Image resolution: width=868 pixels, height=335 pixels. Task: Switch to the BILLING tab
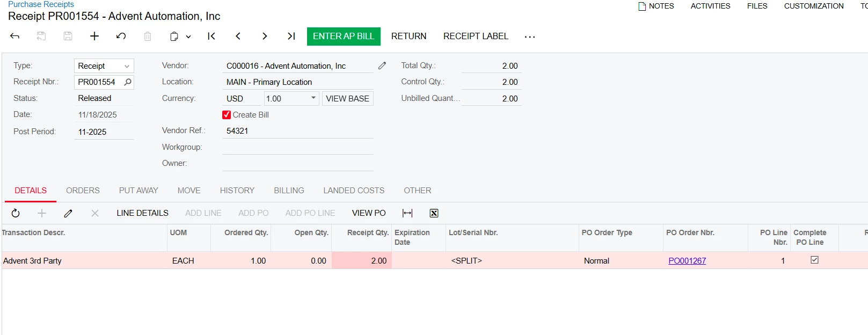(x=289, y=191)
